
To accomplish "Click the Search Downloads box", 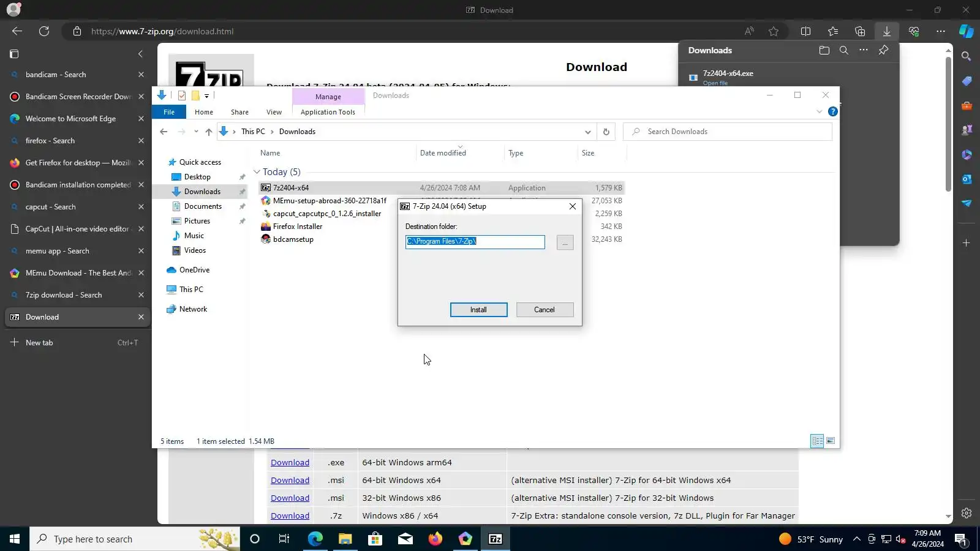I will click(728, 132).
